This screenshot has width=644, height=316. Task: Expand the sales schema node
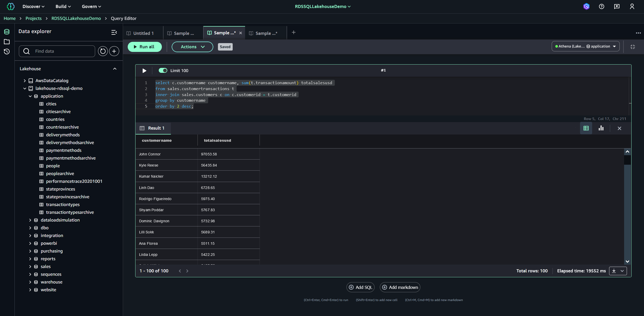point(30,266)
